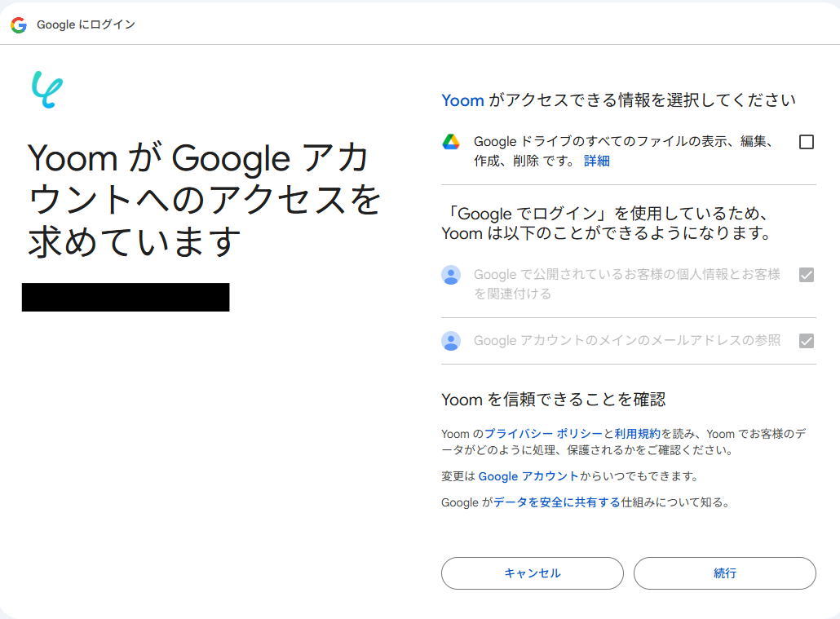This screenshot has height=619, width=840.
Task: Click the teal Yoom app logo
Action: [46, 90]
